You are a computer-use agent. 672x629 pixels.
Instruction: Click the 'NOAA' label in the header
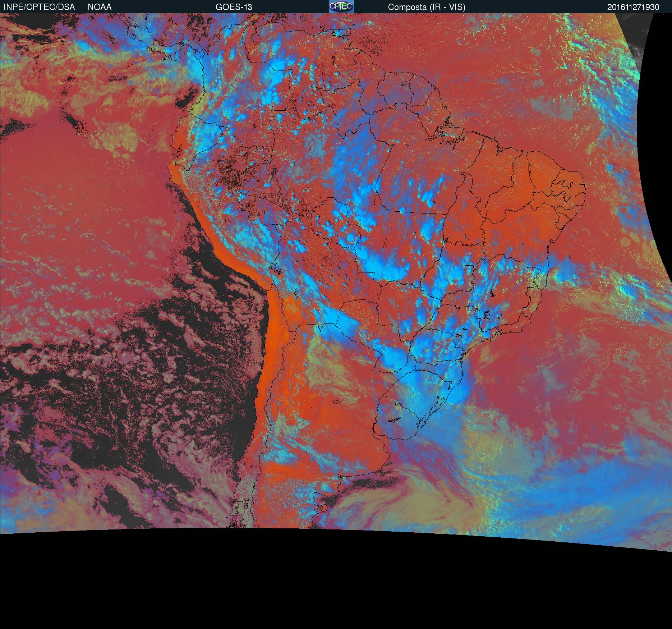(x=100, y=7)
